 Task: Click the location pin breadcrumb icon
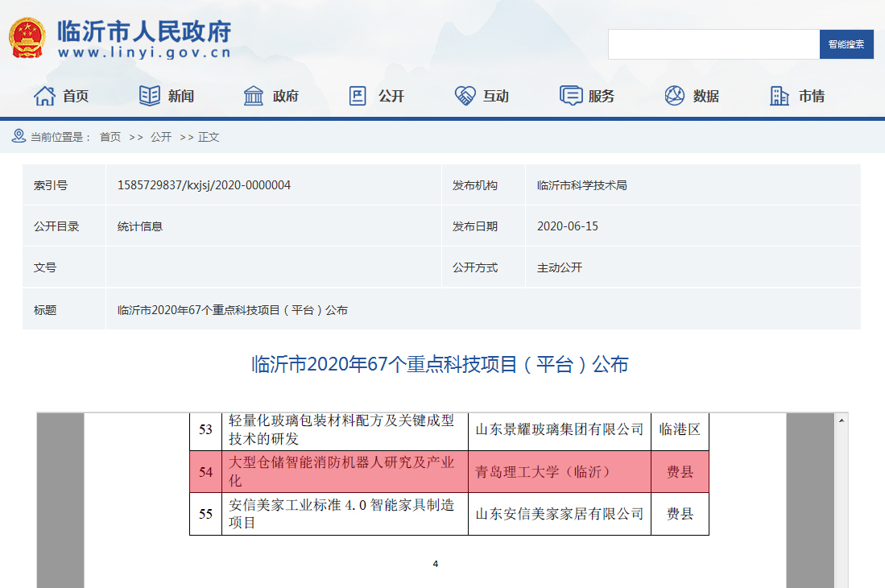point(19,136)
